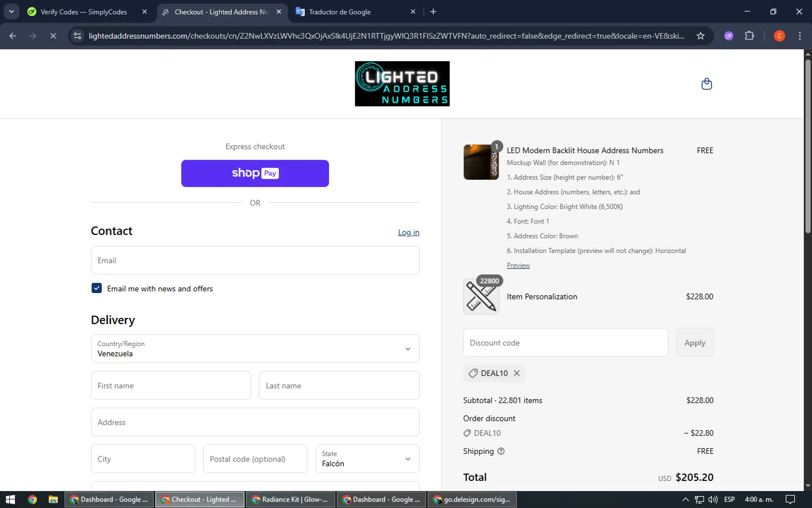Click the $205.20 total amount
The image size is (812, 508).
tap(695, 477)
